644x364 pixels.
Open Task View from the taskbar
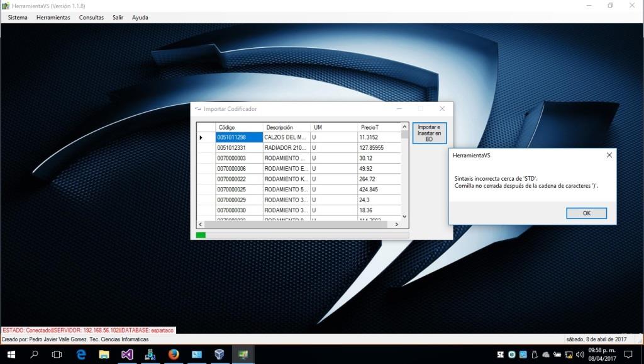(57, 354)
